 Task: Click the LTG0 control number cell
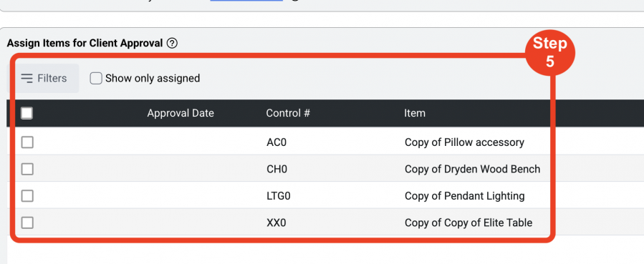point(279,196)
